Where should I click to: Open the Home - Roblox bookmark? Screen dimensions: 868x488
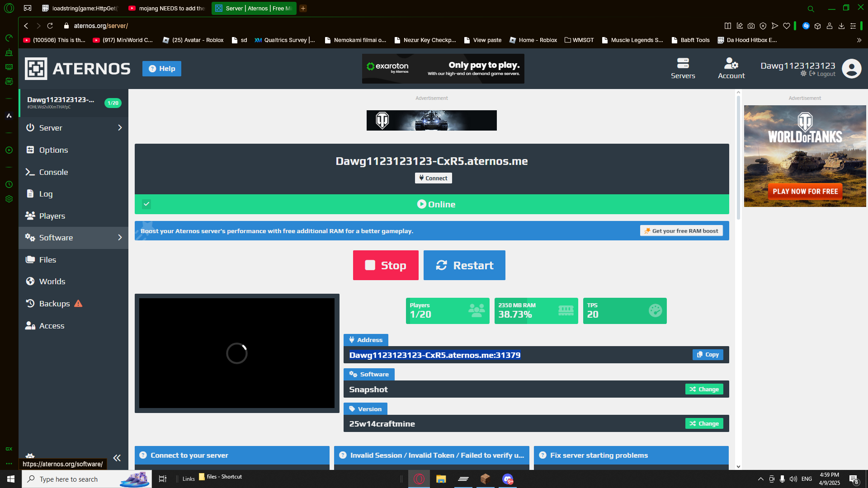click(x=533, y=40)
